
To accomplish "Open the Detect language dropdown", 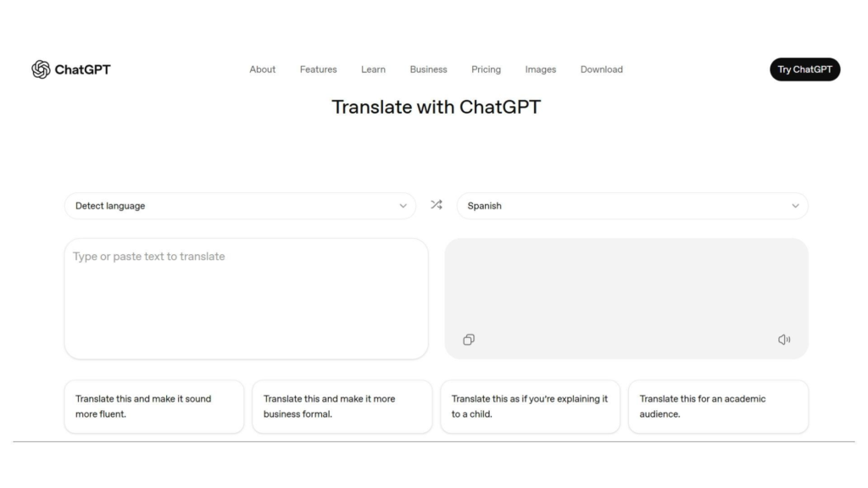I will point(239,206).
